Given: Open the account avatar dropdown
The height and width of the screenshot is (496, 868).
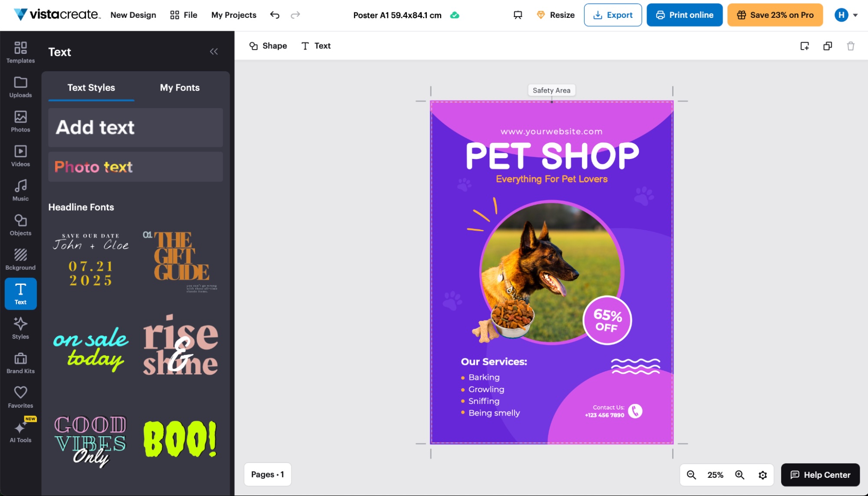Looking at the screenshot, I should [x=842, y=14].
